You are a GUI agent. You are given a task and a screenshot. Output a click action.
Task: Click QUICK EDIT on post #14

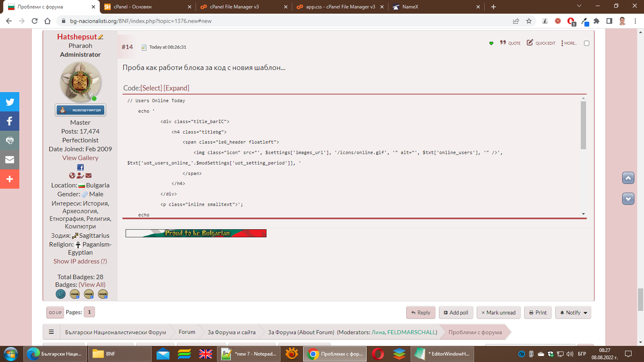click(x=541, y=43)
